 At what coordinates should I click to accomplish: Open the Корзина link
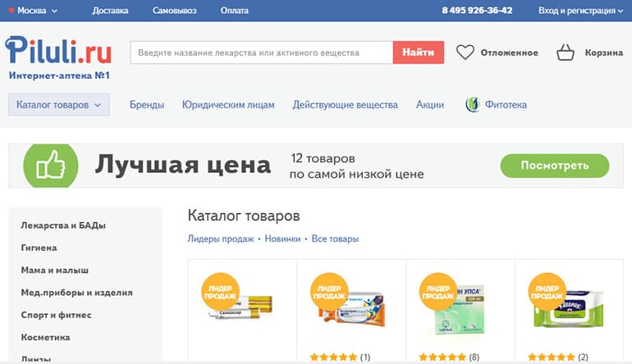coord(604,52)
